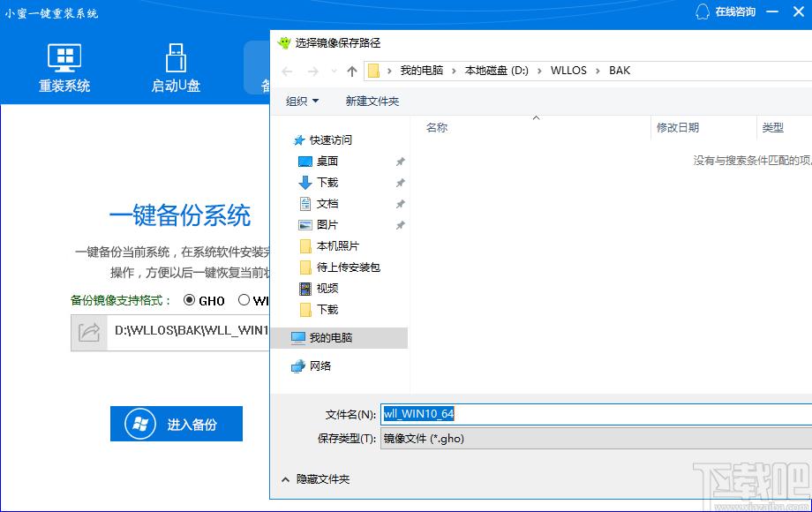Viewport: 812px width, 512px height.
Task: Unpin 图片 using its pin icon
Action: [401, 226]
